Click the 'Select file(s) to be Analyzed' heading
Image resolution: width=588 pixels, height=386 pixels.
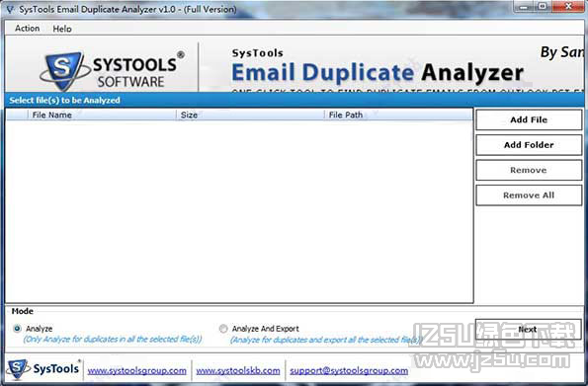[65, 100]
